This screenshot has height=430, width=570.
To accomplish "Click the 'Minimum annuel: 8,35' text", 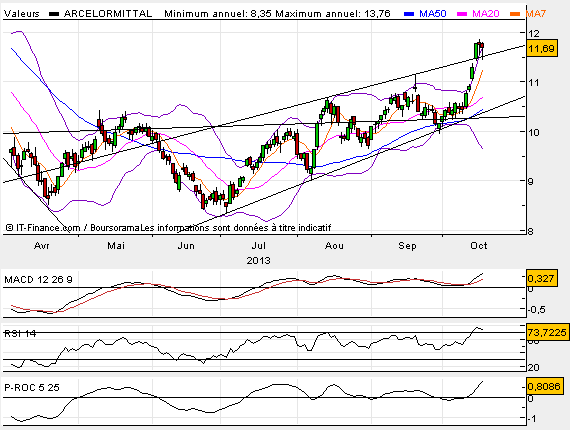I will [218, 14].
